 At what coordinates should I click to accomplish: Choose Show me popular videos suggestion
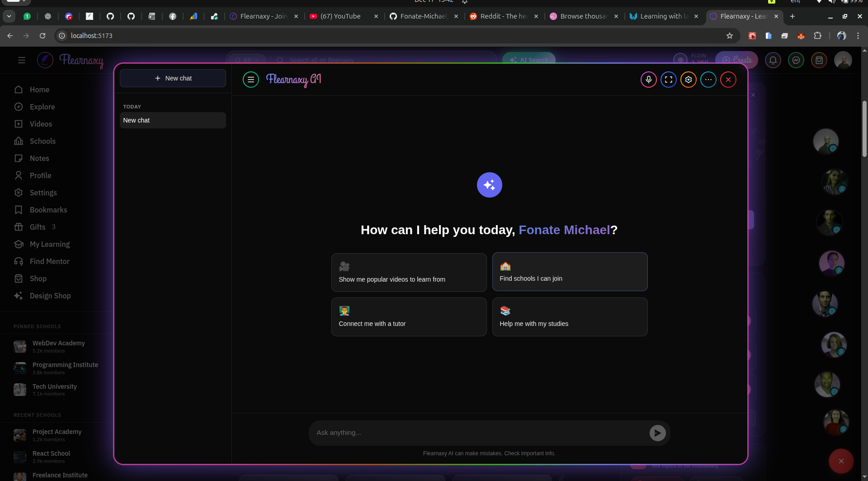point(409,273)
